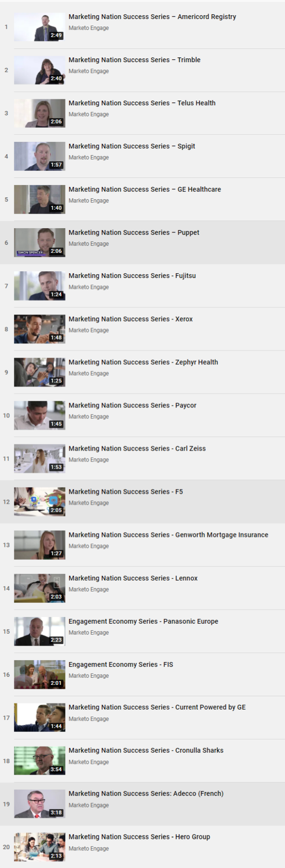Open Marketo Engage channel under Trimble video

[89, 71]
